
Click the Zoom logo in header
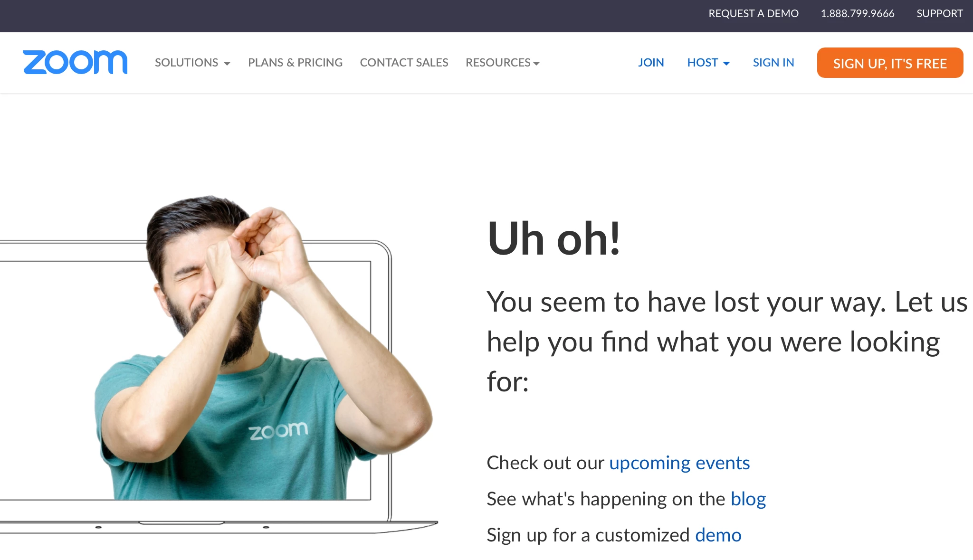pos(75,62)
